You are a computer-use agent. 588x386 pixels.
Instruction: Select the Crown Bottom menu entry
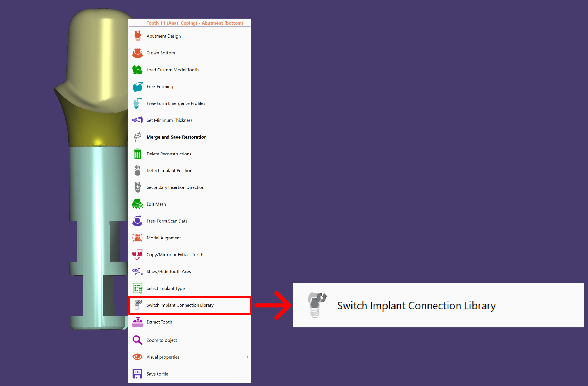click(190, 53)
